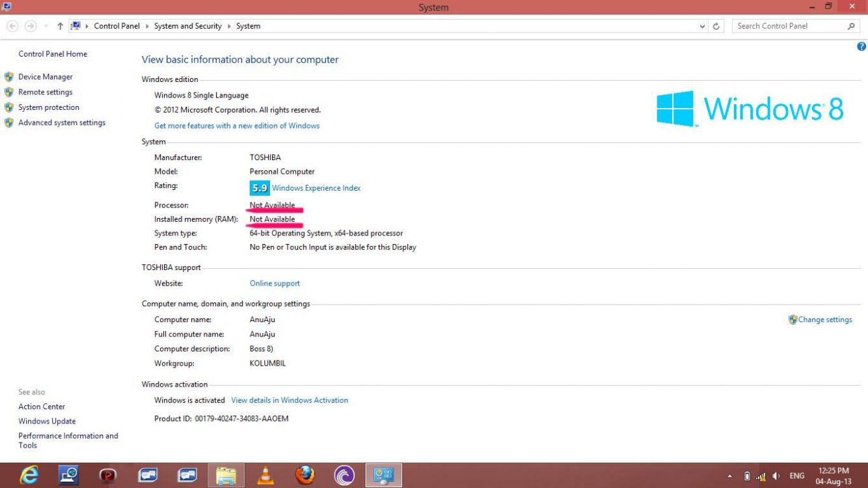This screenshot has height=488, width=868.
Task: Click the shield icon beside Change settings
Action: coord(793,319)
